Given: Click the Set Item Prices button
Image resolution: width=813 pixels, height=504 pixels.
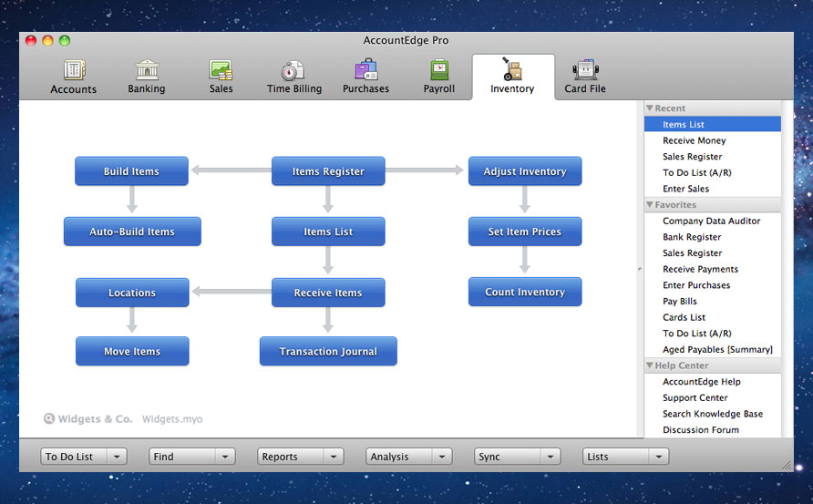Looking at the screenshot, I should [x=525, y=231].
